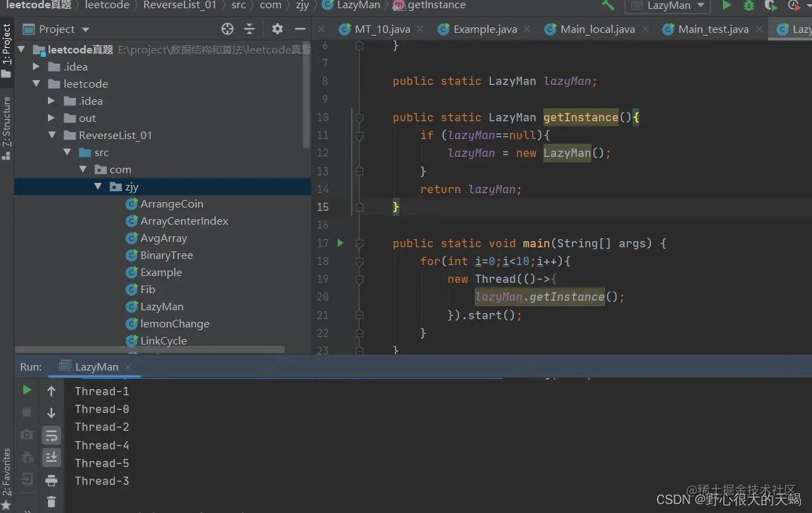812x513 pixels.
Task: Open the 1: Project side tool window
Action: pyautogui.click(x=6, y=50)
